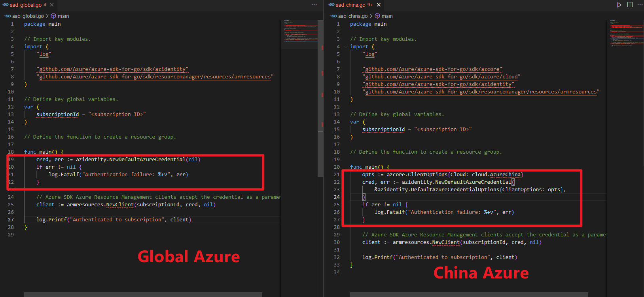Close the aad-global.go tab

click(x=52, y=5)
